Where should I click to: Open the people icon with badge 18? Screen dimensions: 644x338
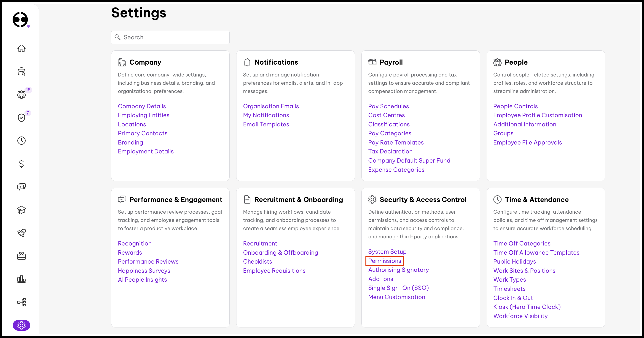click(x=21, y=94)
